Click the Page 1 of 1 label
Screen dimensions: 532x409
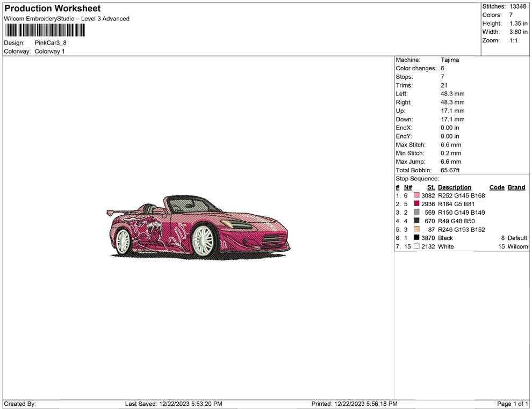[x=512, y=404]
